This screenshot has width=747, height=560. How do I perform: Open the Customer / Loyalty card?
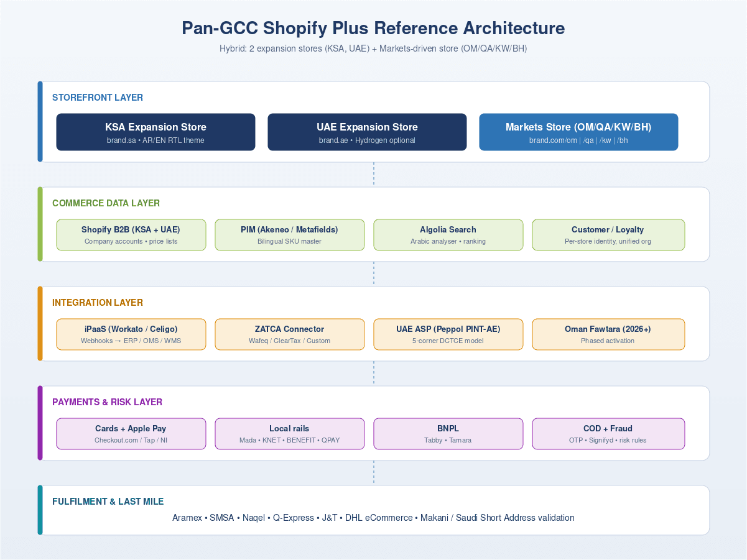tap(608, 235)
